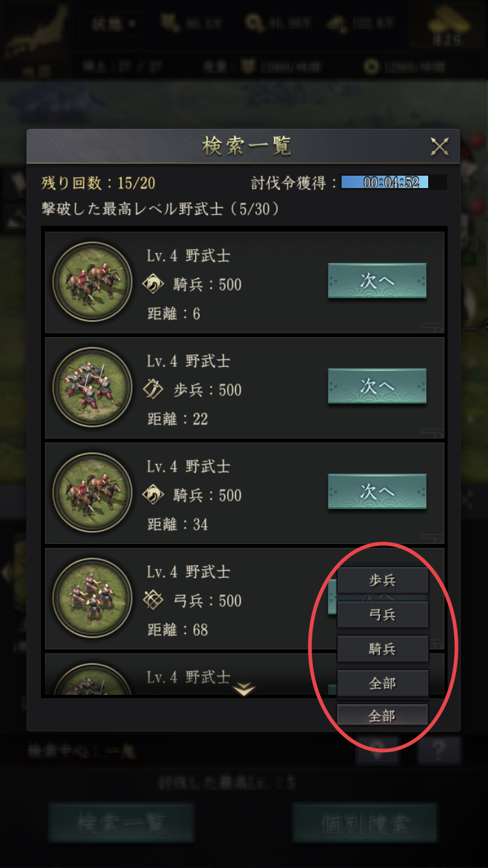Click 次へ for the first Lv.4 cavalry entry
This screenshot has height=868, width=488.
377,281
